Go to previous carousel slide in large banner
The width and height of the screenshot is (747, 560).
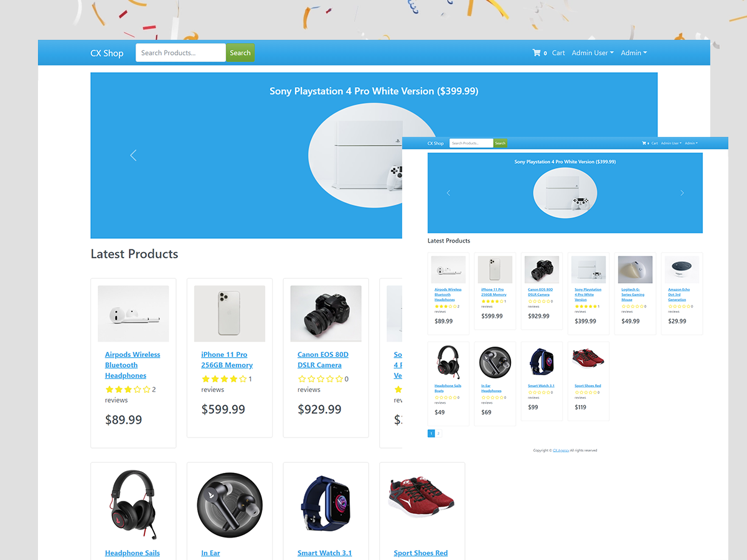133,156
